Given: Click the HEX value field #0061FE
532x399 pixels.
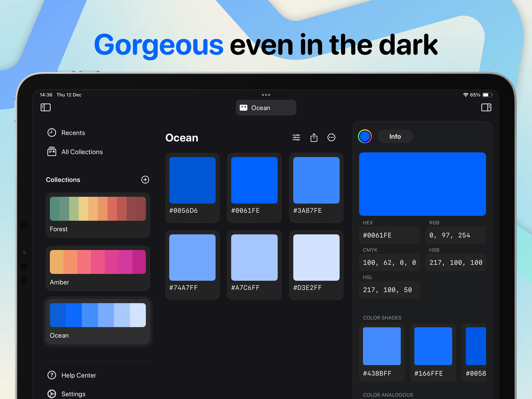Looking at the screenshot, I should 389,235.
